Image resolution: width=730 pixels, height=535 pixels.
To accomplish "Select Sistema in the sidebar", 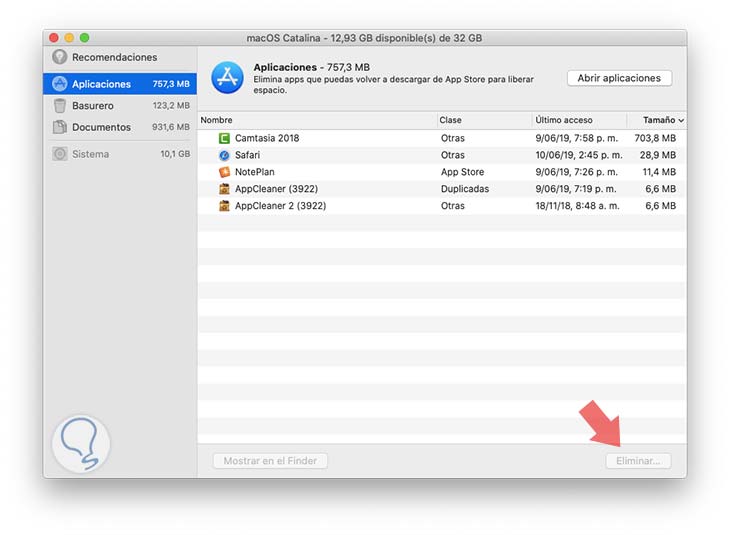I will pyautogui.click(x=120, y=154).
